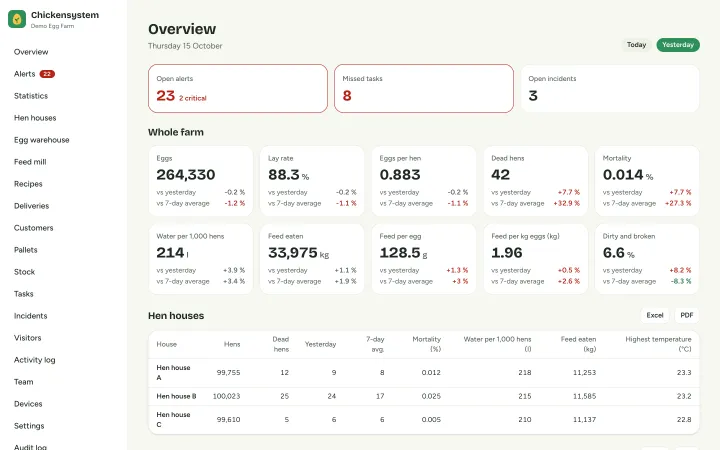This screenshot has width=720, height=450.
Task: Open Pallets page
Action: [x=26, y=250]
